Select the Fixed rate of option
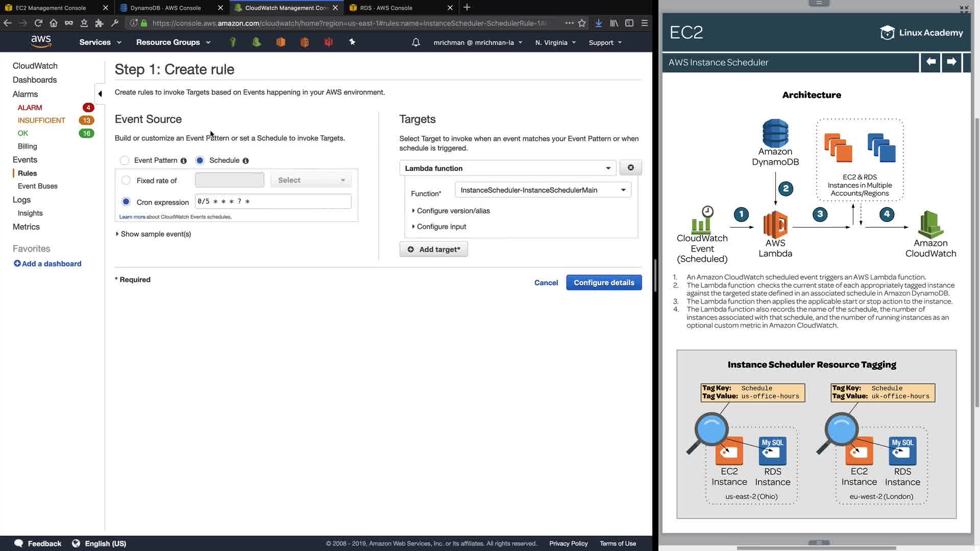Screen dimensions: 980x551 coord(126,181)
